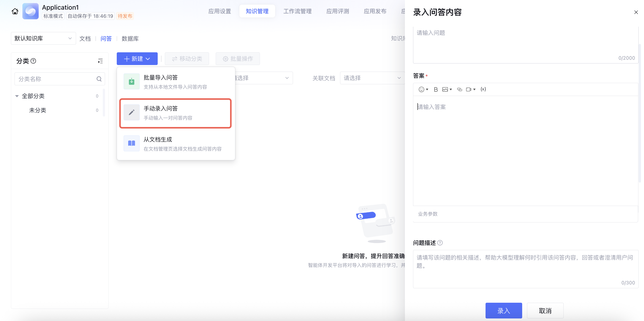Open the 默认知识库 dropdown
The width and height of the screenshot is (644, 321).
(x=43, y=38)
